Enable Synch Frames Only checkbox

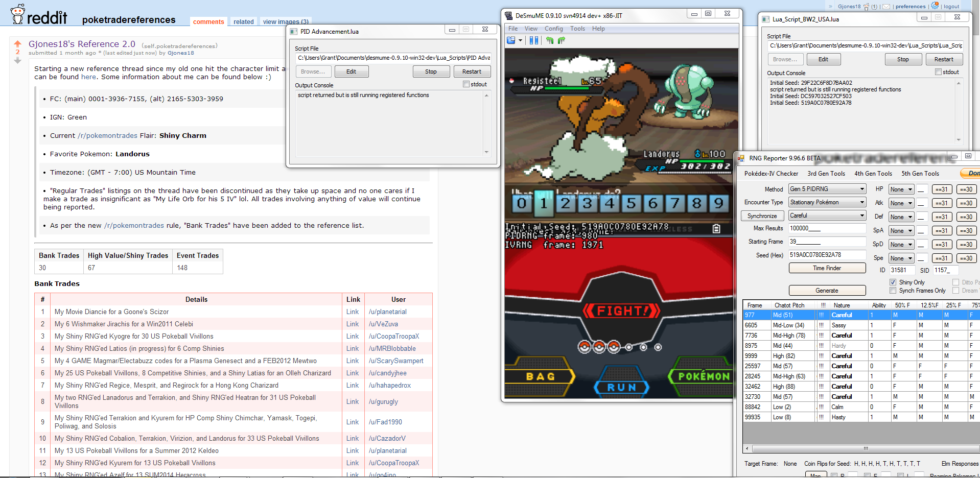tap(893, 291)
